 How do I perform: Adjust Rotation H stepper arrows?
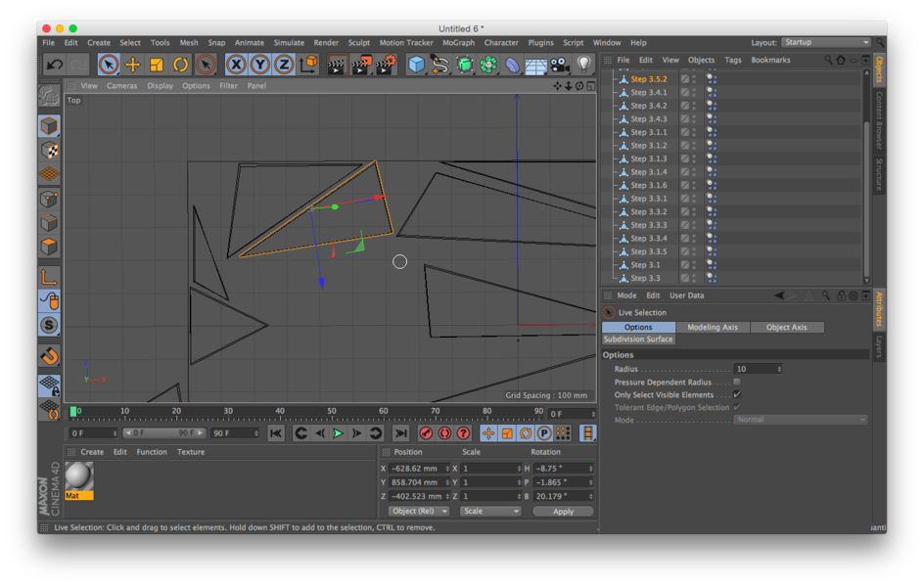coord(590,469)
